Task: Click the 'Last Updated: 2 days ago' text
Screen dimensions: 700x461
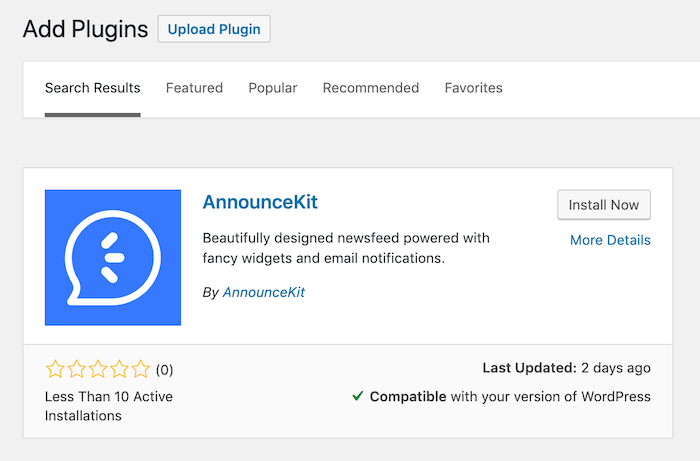Action: pos(566,368)
